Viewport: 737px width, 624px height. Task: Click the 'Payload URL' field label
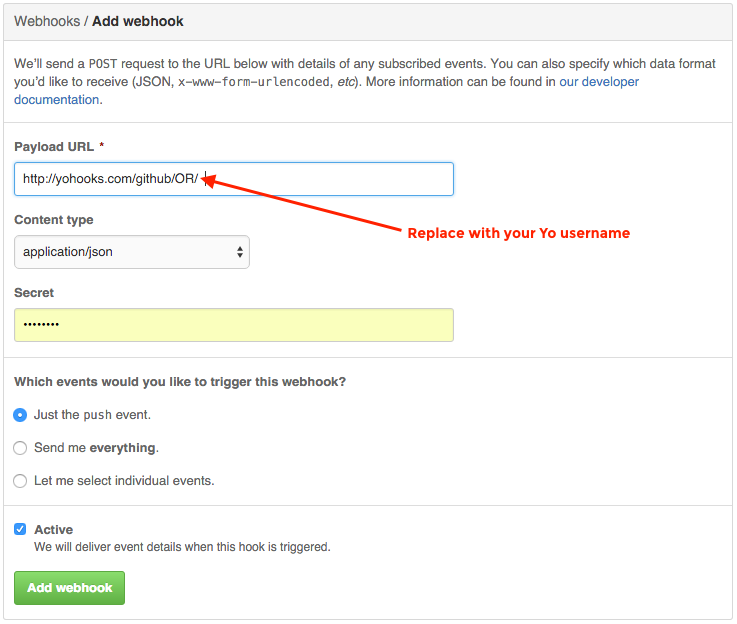tap(54, 147)
